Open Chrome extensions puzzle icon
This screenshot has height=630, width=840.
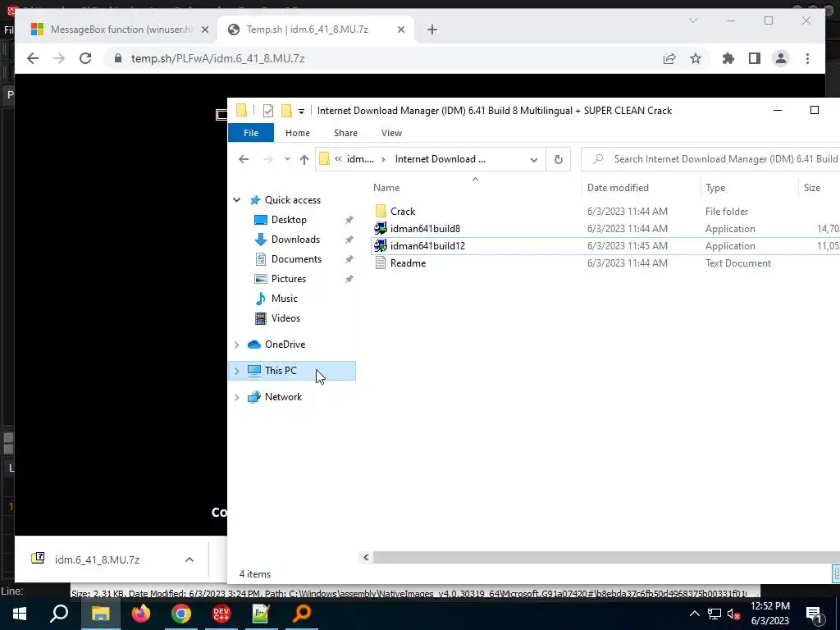coord(728,58)
